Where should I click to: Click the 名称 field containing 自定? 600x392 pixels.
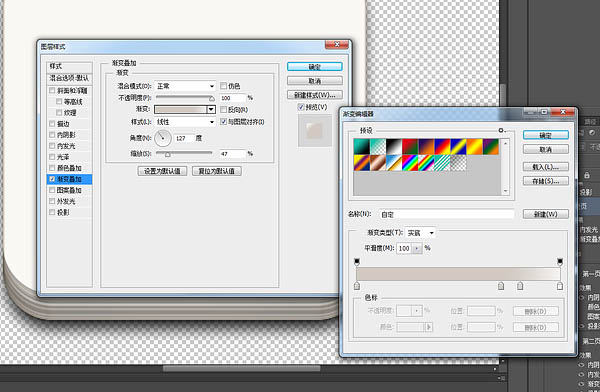[x=447, y=214]
